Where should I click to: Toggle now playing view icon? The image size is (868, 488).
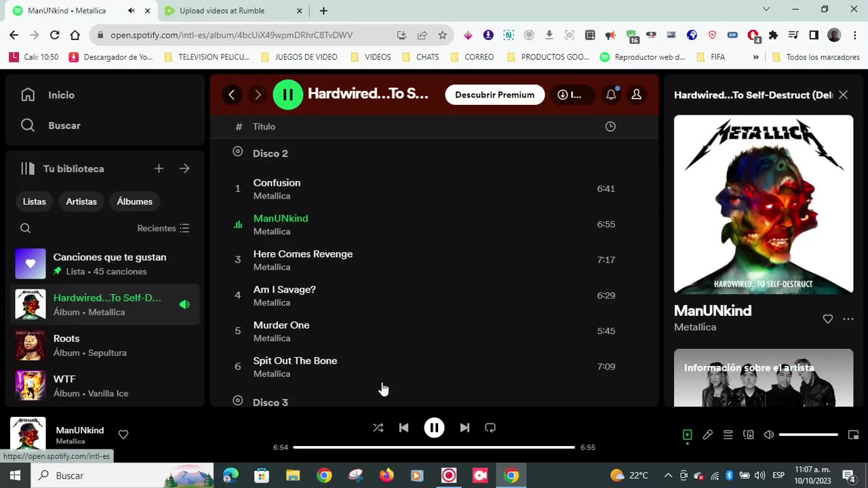(x=687, y=434)
